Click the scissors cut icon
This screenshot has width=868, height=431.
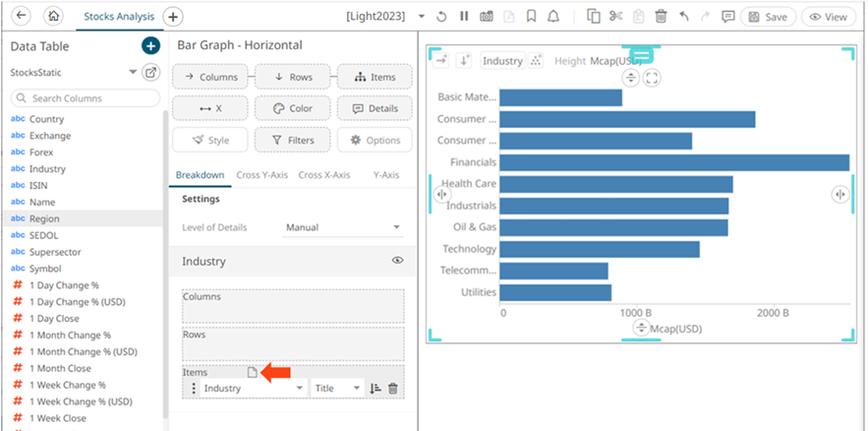pos(616,17)
